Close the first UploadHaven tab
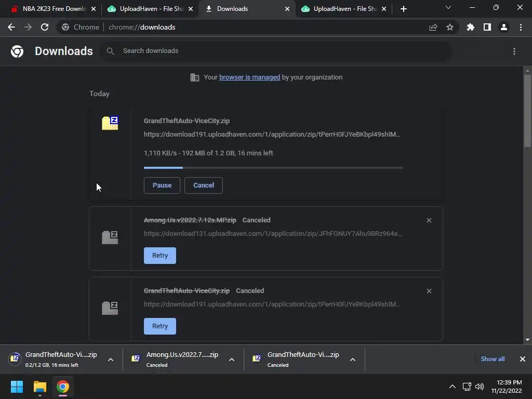Image resolution: width=532 pixels, height=399 pixels. [x=191, y=9]
